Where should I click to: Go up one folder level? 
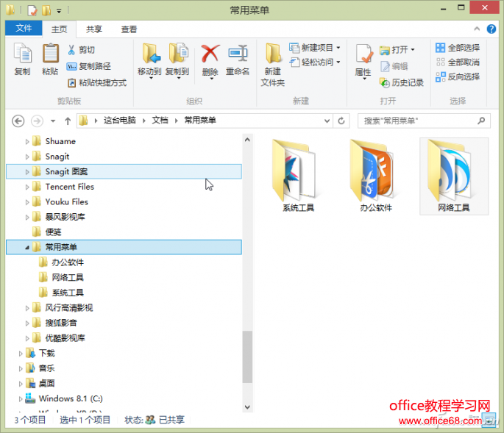68,121
